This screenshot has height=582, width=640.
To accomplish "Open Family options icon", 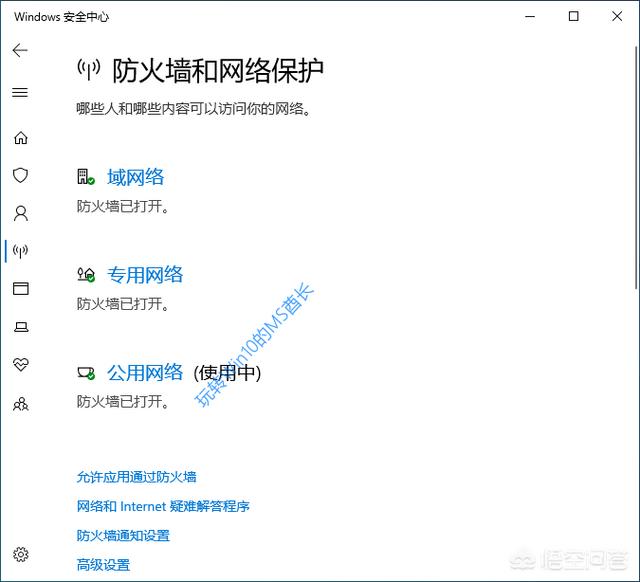I will [20, 404].
